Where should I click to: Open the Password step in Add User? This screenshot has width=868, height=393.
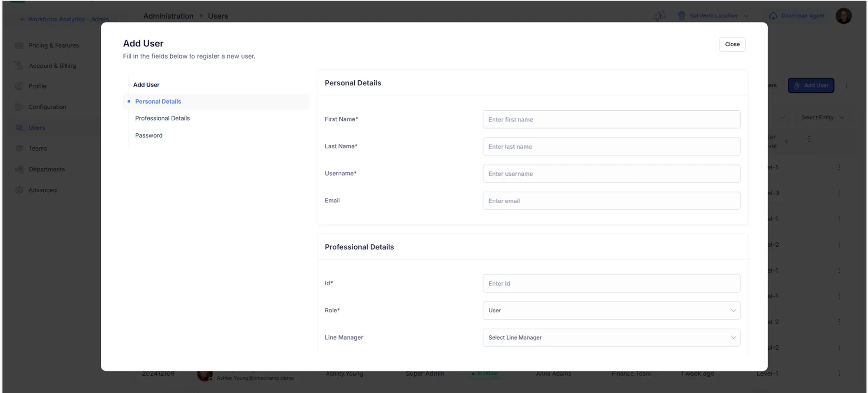click(149, 135)
